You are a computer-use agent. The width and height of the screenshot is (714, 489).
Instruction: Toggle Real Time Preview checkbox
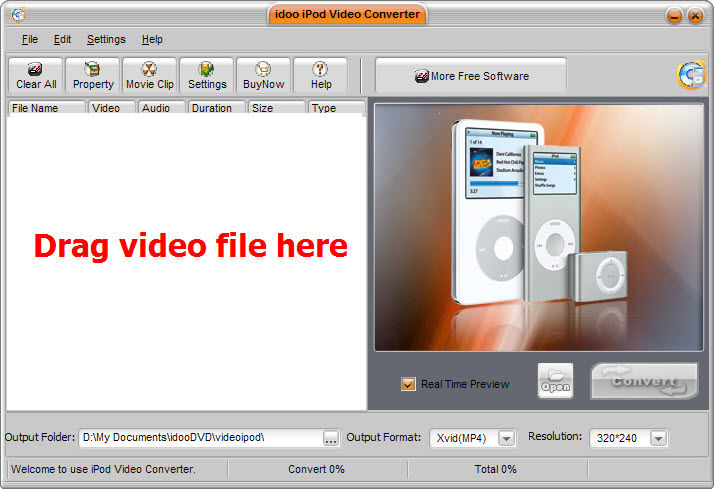(408, 384)
